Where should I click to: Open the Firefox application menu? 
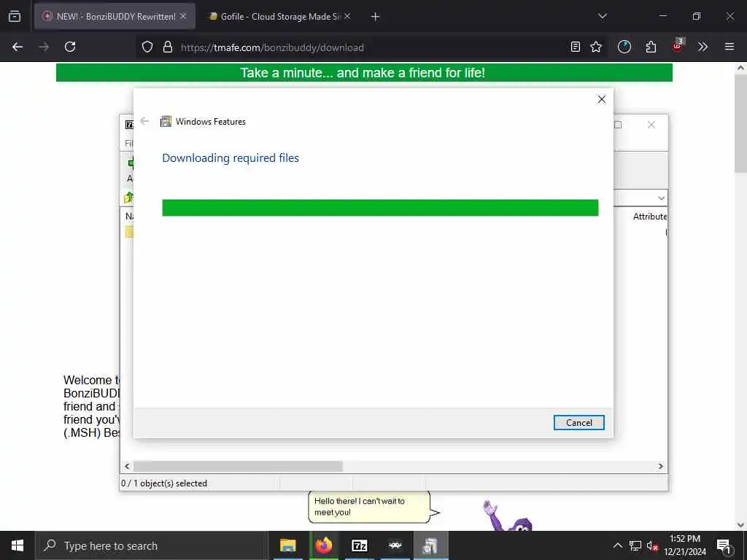coord(729,47)
